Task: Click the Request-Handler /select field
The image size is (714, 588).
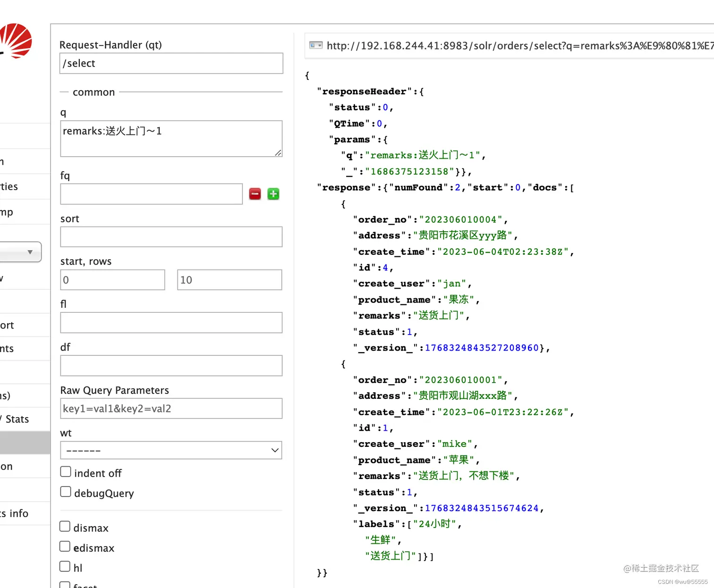Action: [x=171, y=63]
